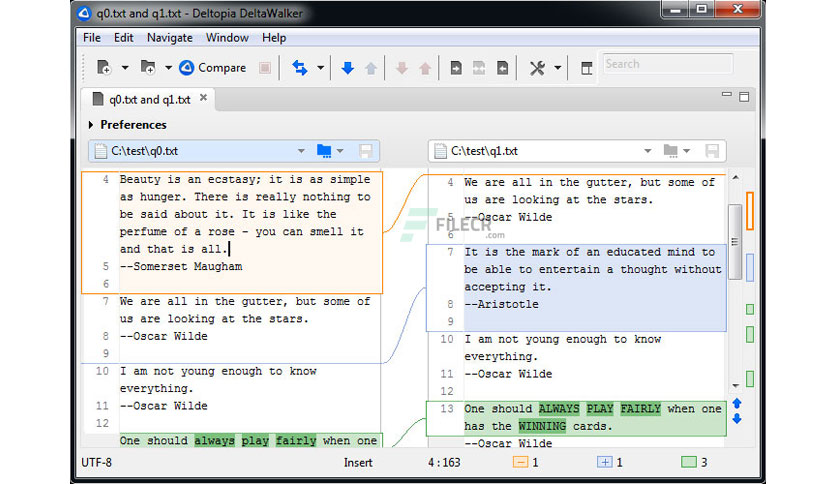This screenshot has height=484, width=836.
Task: Open the right browse folder dropdown arrow
Action: tap(687, 151)
